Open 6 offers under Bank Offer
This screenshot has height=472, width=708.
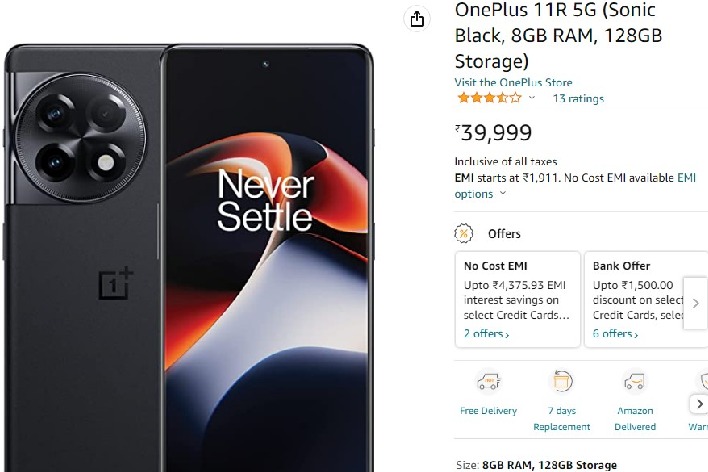point(613,334)
